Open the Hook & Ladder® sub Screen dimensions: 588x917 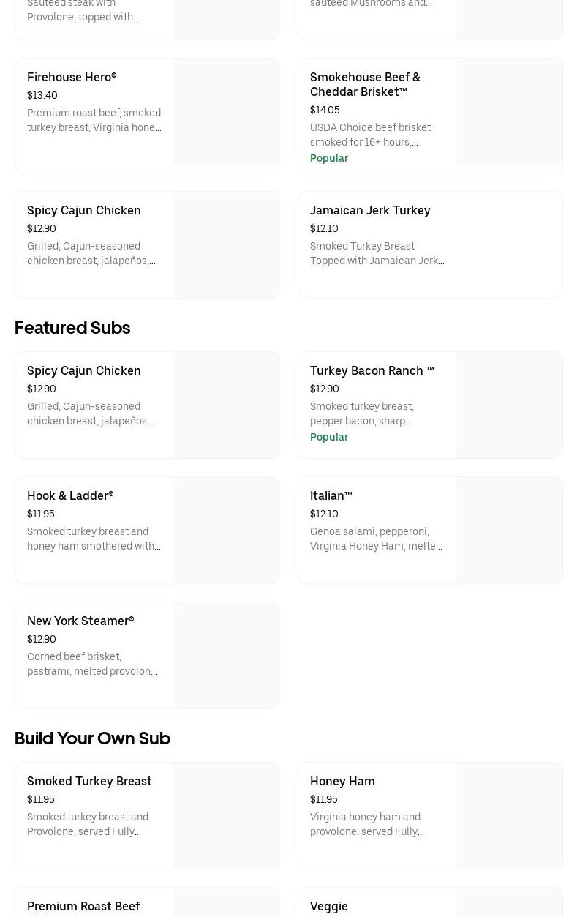70,495
